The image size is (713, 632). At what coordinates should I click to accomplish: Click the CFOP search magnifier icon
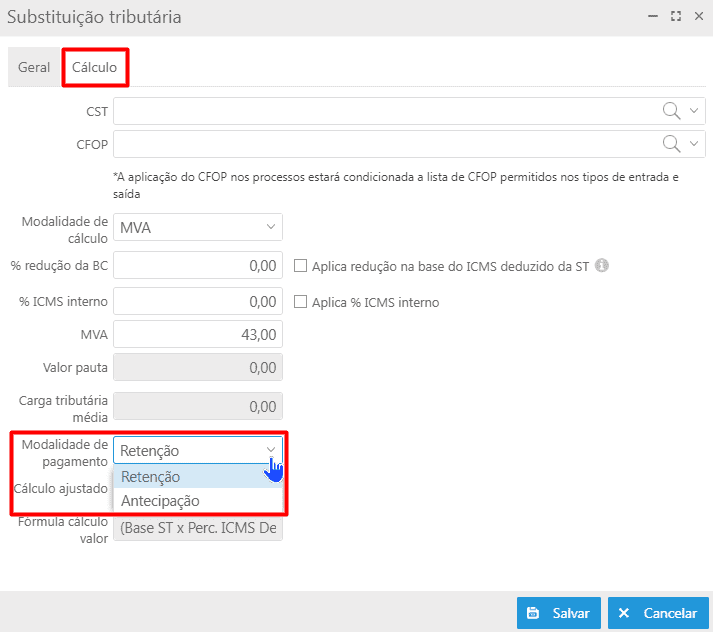[671, 144]
